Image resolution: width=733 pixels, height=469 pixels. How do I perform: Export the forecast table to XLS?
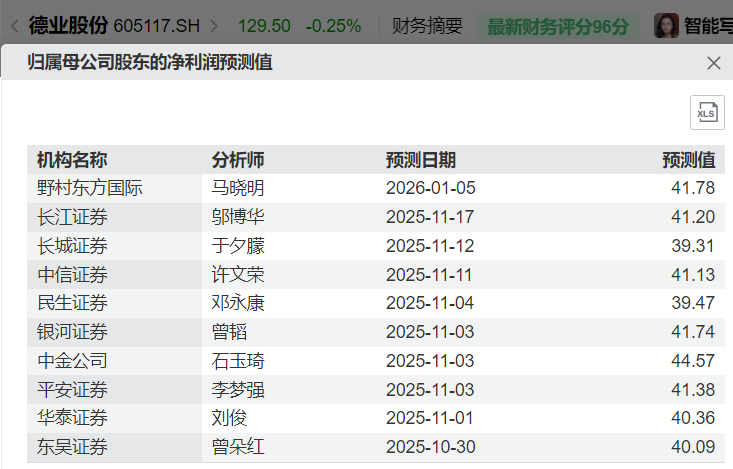pyautogui.click(x=707, y=113)
